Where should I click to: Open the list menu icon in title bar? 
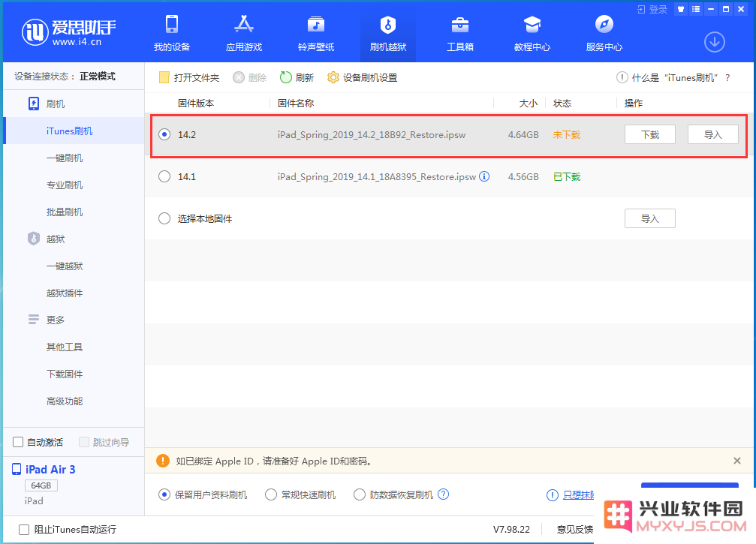[x=696, y=9]
